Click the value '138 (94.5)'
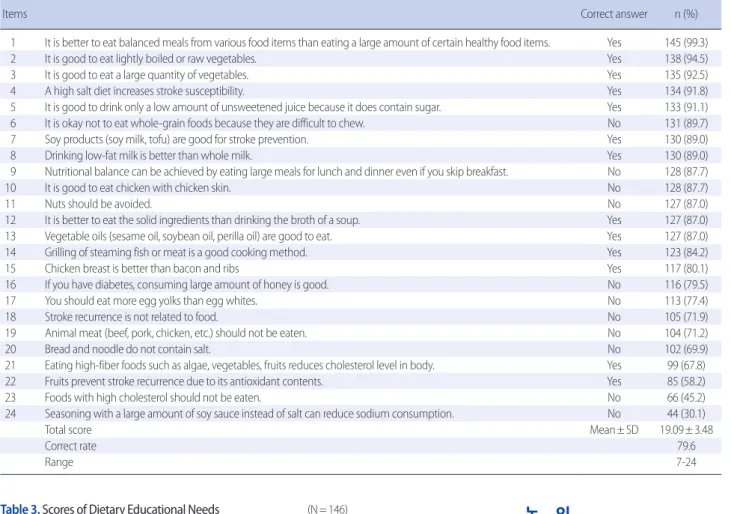 click(x=686, y=59)
